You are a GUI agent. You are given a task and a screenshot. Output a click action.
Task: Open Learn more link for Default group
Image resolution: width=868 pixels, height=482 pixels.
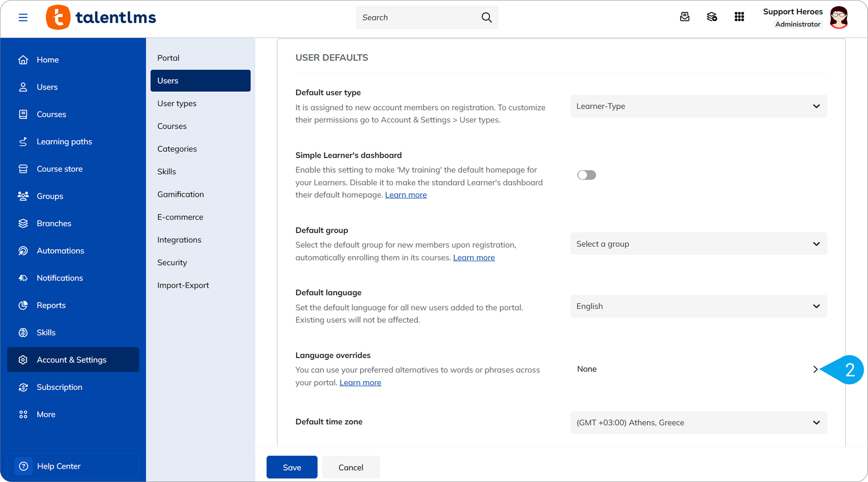click(x=474, y=257)
